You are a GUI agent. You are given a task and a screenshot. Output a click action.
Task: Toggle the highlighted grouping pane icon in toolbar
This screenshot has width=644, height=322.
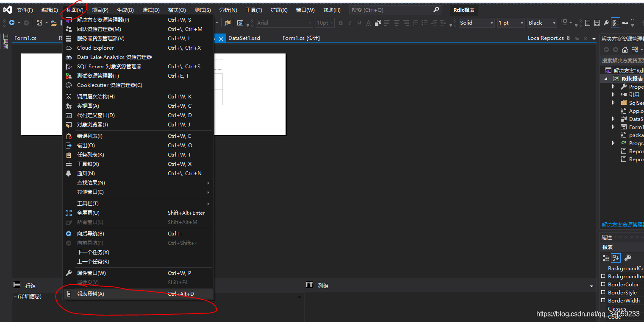[x=616, y=23]
